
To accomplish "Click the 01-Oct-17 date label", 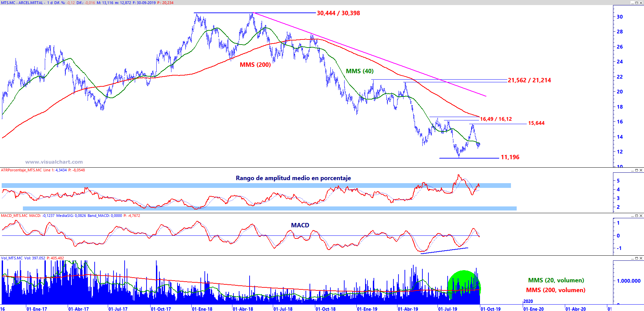I will (161, 309).
